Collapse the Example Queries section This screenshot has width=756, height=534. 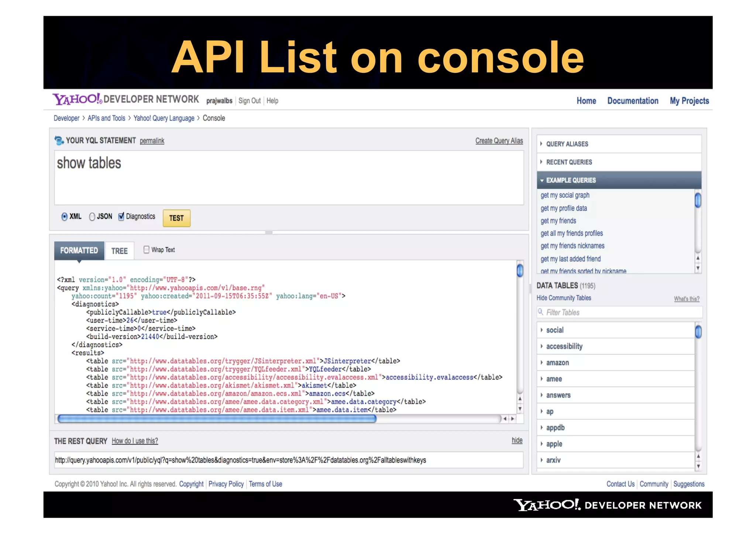[619, 180]
